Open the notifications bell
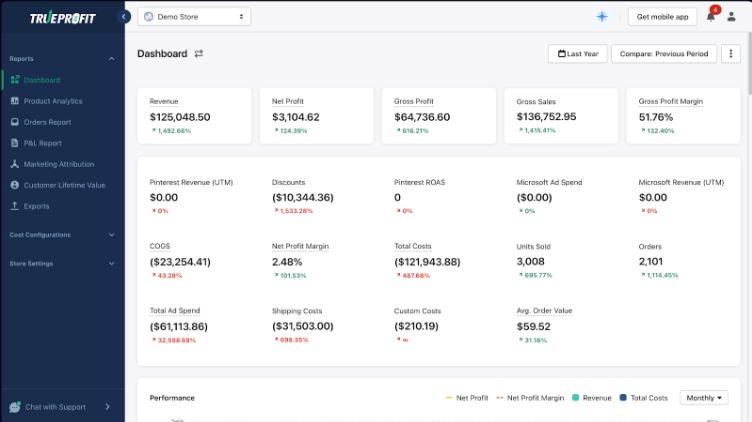 click(x=711, y=16)
